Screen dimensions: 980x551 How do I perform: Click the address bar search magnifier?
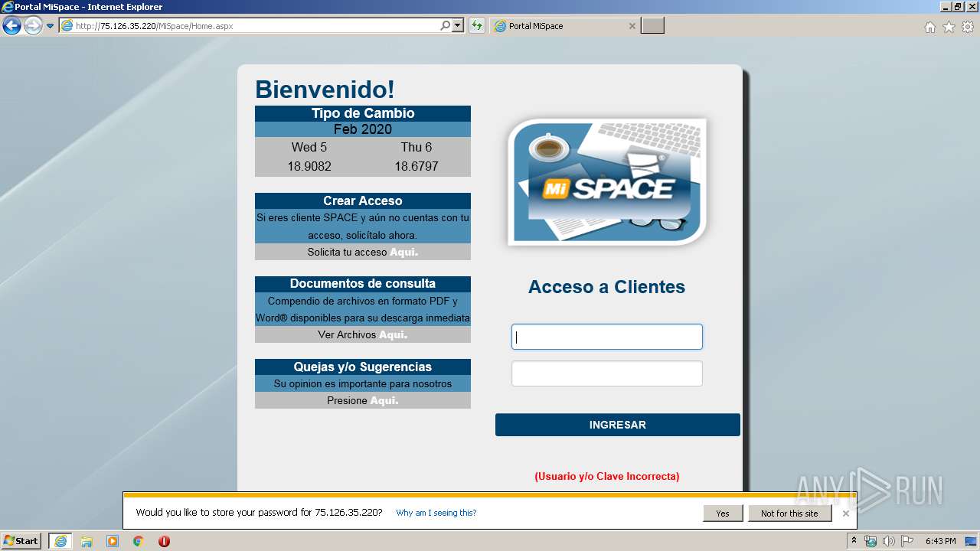(446, 26)
